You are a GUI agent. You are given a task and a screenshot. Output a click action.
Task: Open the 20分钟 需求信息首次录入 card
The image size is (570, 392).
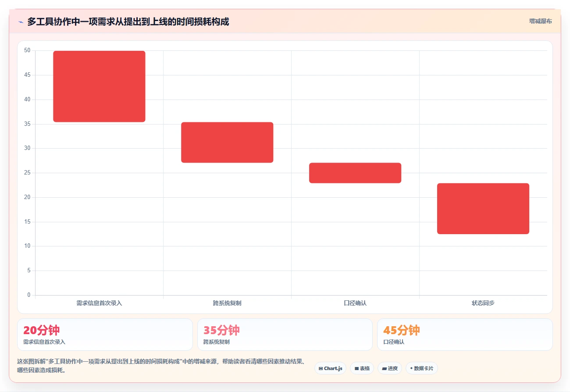coord(105,335)
